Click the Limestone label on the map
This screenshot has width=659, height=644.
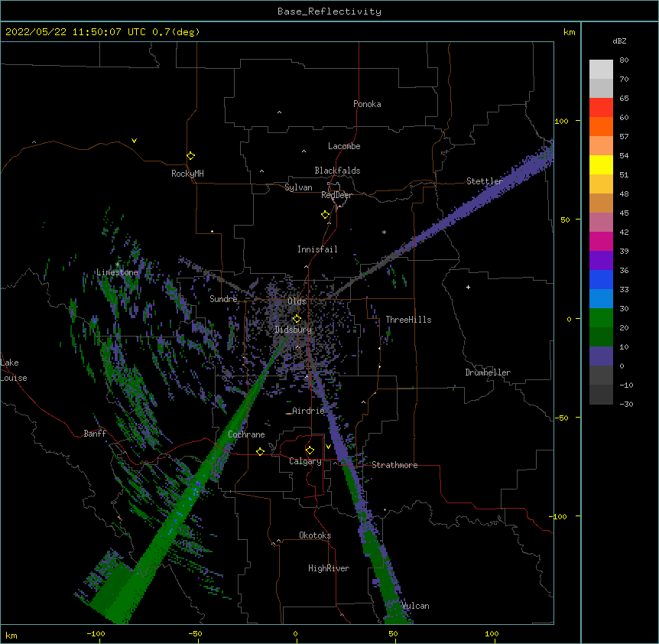coord(117,272)
